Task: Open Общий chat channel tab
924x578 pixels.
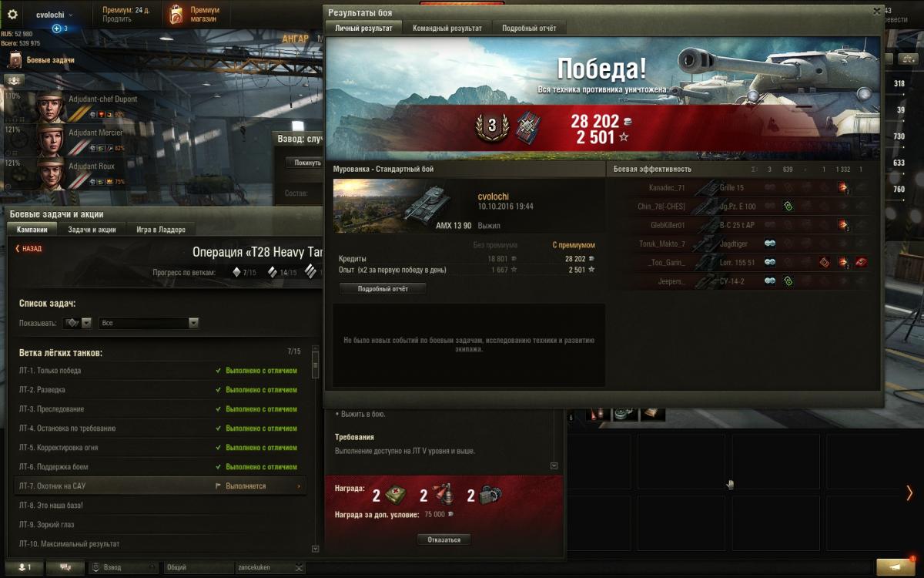Action: (x=199, y=567)
